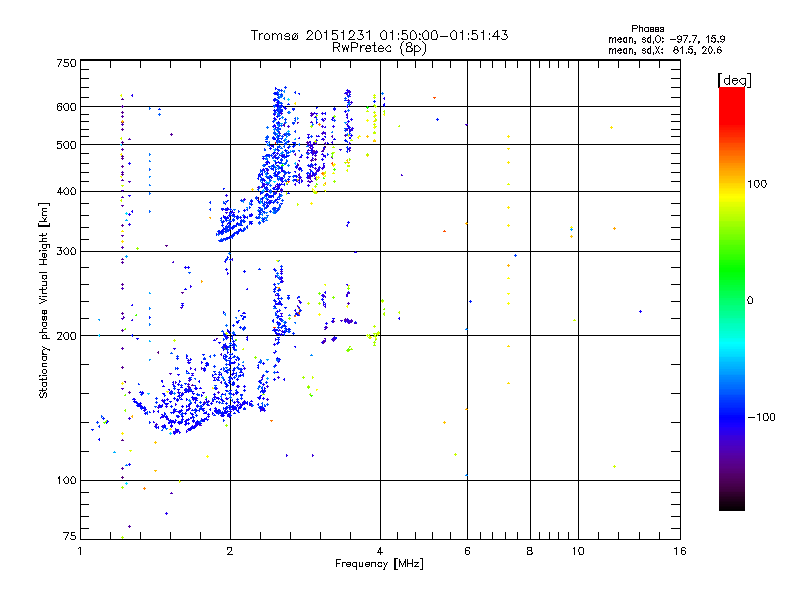Click the 'mean, sd,X: 81.5, 20.6' line
Screen dimensions: 800x600
pos(665,50)
